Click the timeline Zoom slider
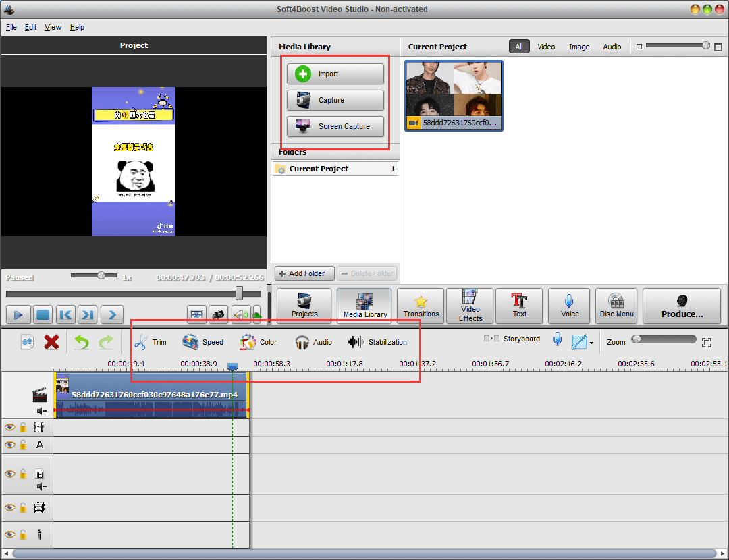This screenshot has width=729, height=560. [664, 339]
